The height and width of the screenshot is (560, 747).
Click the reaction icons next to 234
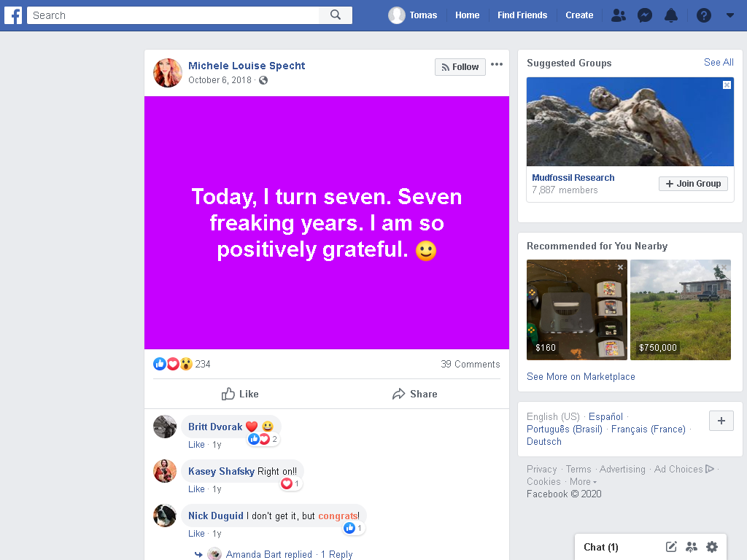(x=172, y=364)
